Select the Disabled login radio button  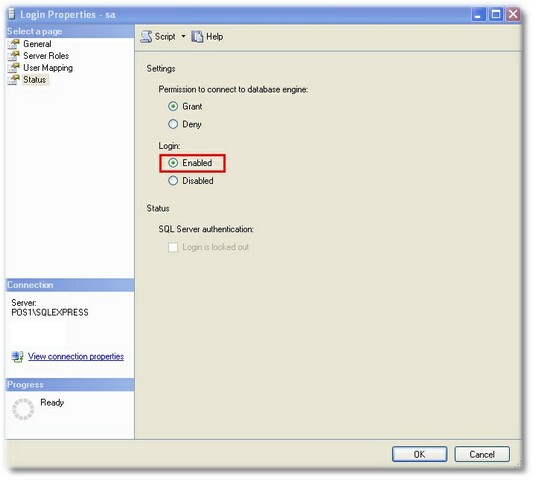pos(173,181)
